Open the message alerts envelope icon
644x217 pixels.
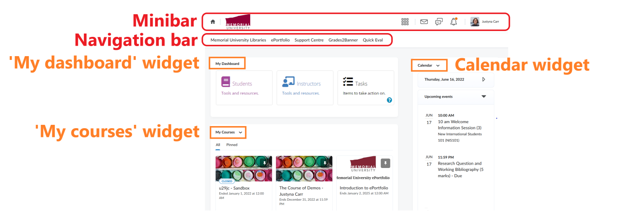(x=424, y=22)
